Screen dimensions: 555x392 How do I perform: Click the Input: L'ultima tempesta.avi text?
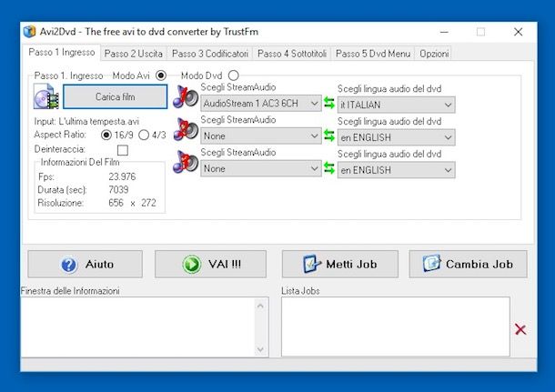tap(86, 121)
